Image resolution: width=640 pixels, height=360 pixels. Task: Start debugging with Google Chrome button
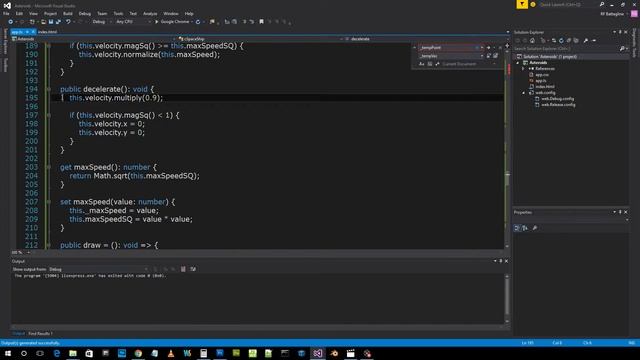coord(172,22)
